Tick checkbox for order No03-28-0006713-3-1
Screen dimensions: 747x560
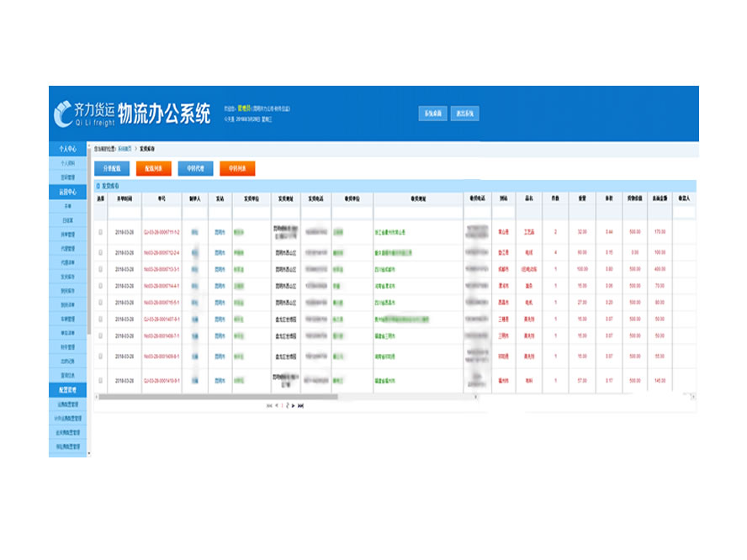[x=101, y=269]
